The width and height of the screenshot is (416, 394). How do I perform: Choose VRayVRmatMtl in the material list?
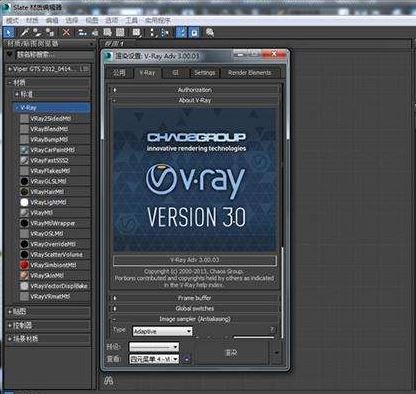tap(50, 296)
